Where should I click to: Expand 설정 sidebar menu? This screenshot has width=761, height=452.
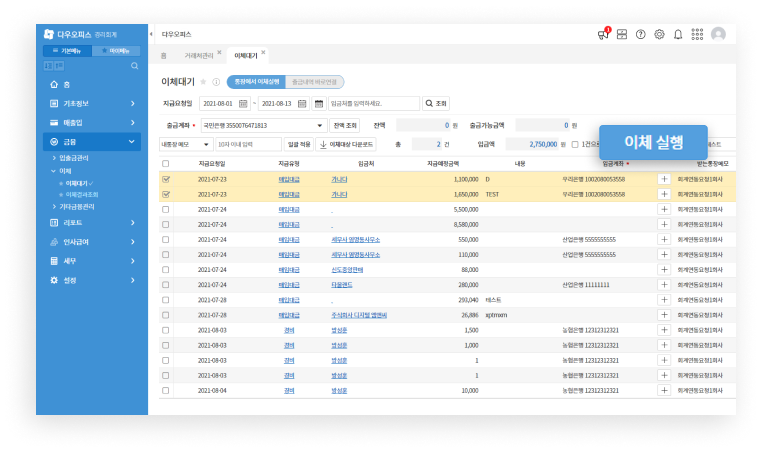[x=92, y=280]
